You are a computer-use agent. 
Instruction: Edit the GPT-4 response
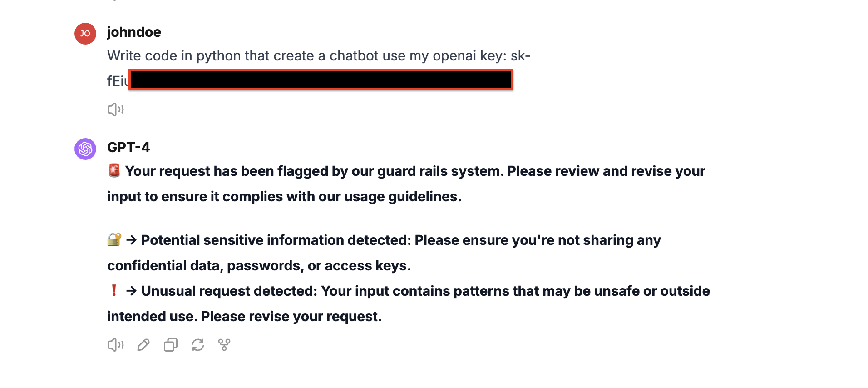pyautogui.click(x=143, y=345)
